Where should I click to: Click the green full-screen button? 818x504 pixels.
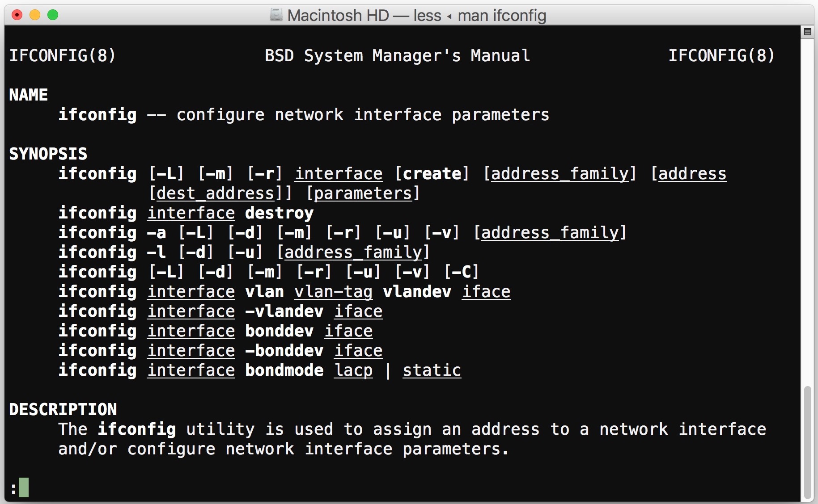click(53, 15)
